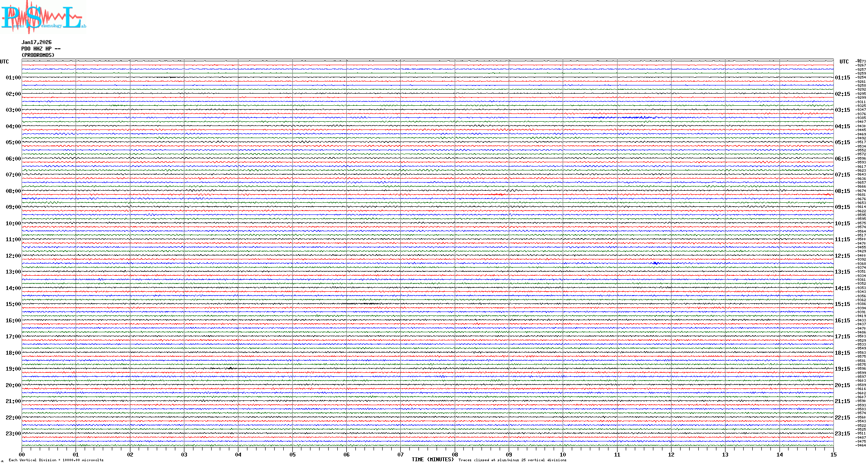Click minute tick 00 on bottom axis

click(22, 454)
